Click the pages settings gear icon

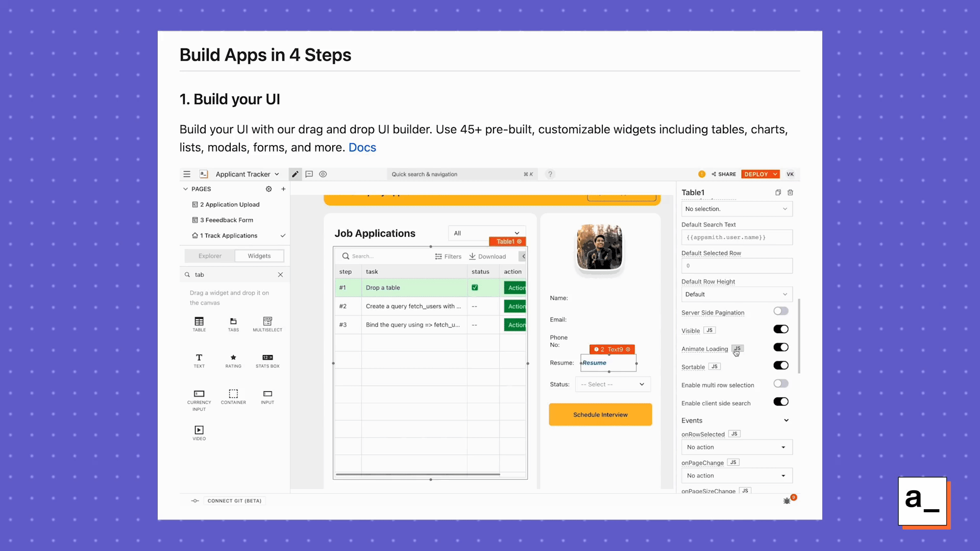tap(268, 189)
